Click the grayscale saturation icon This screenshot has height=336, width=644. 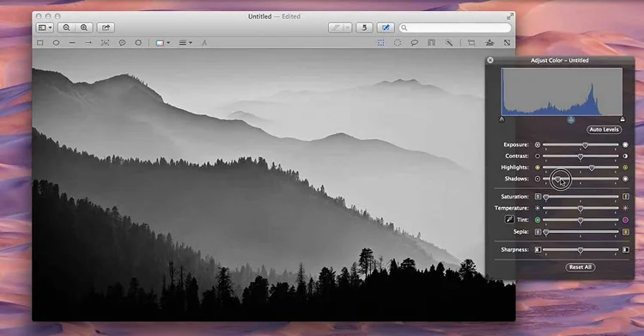538,197
